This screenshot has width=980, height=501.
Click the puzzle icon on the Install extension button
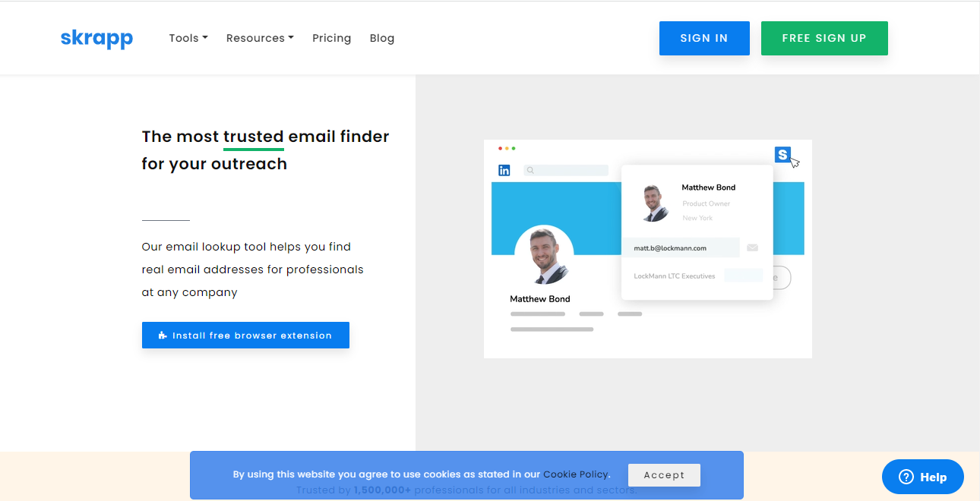163,336
